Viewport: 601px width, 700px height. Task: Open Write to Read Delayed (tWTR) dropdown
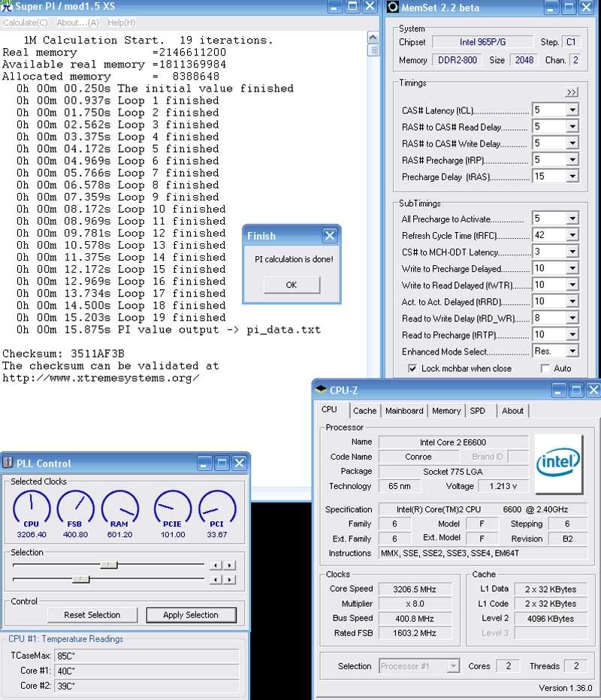click(x=572, y=285)
